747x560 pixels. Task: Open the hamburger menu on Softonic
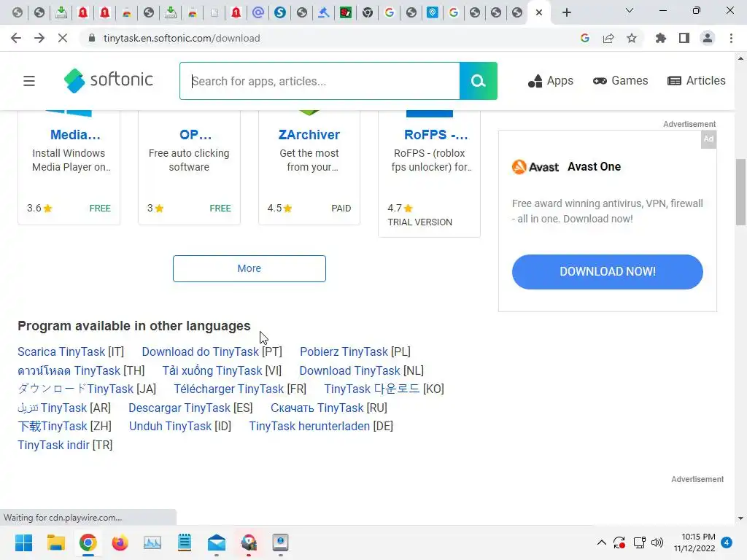(x=29, y=81)
